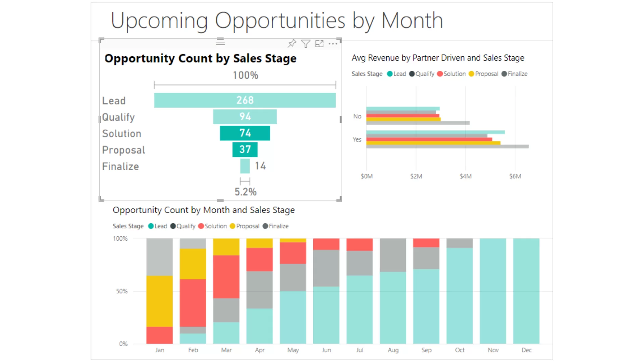Open focus mode for funnel visual
The height and width of the screenshot is (362, 644).
coord(319,44)
